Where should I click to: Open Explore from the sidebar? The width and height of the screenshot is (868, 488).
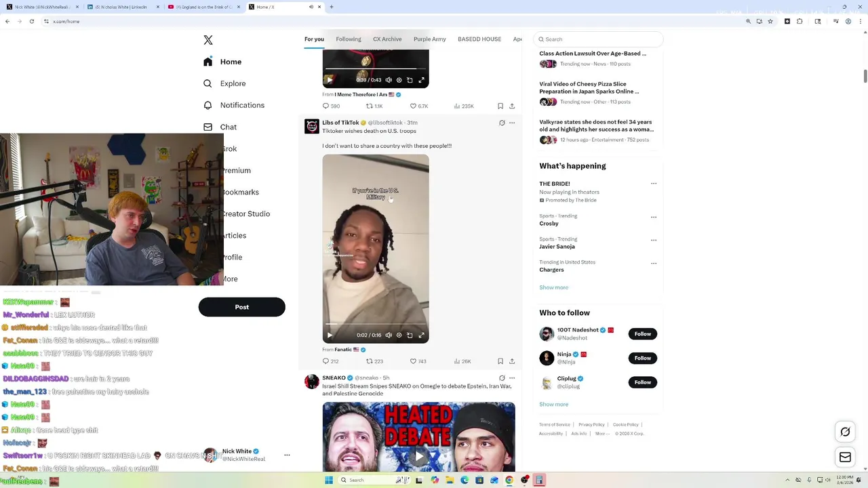224,83
